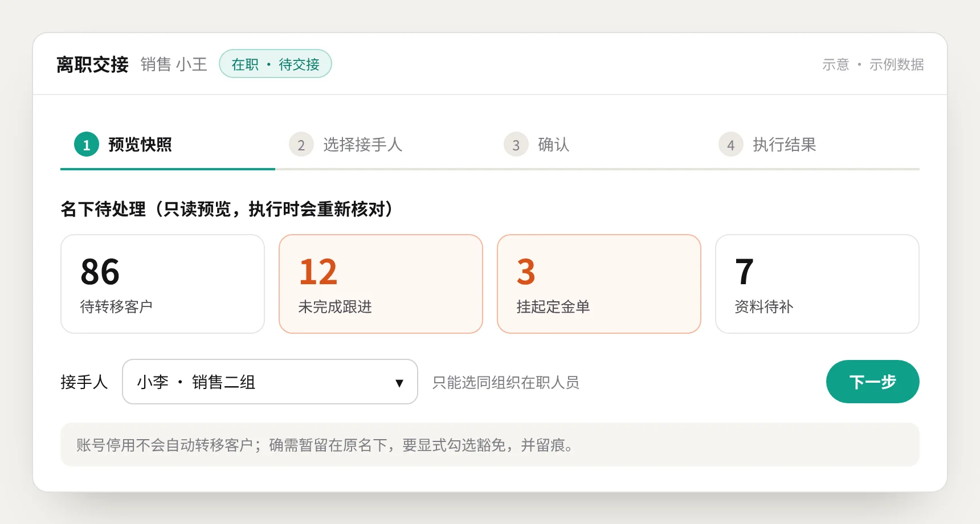Click the 在职 · 待交接 status badge
The image size is (980, 524).
(275, 64)
